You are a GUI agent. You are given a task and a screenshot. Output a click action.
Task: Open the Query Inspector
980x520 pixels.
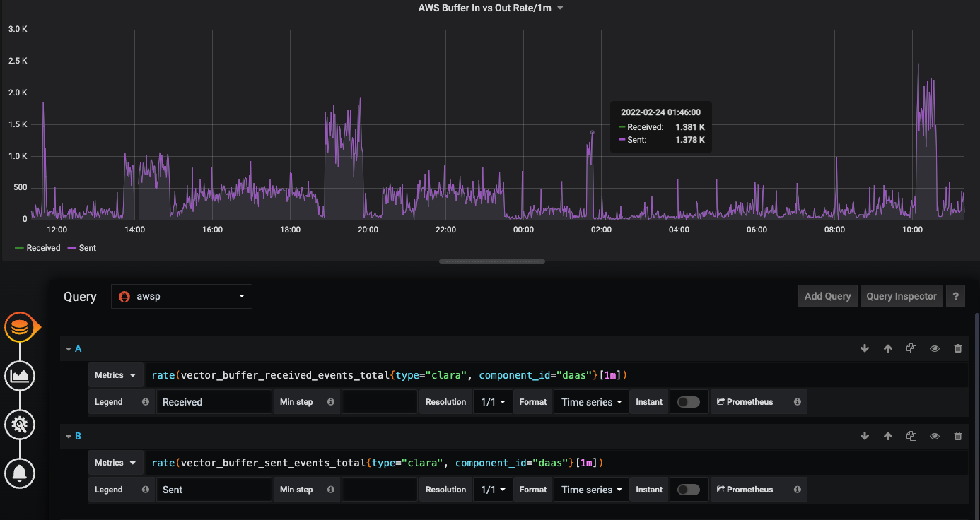point(901,295)
